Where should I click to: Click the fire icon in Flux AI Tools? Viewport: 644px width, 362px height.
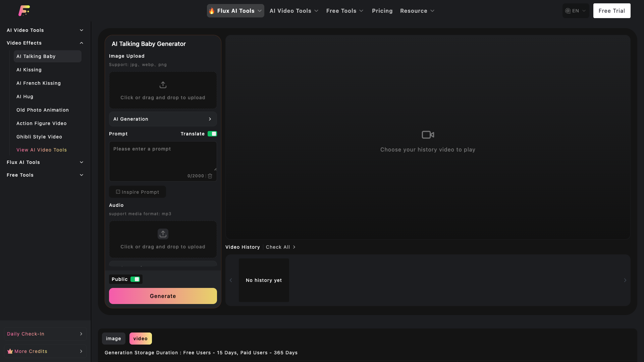pyautogui.click(x=212, y=11)
